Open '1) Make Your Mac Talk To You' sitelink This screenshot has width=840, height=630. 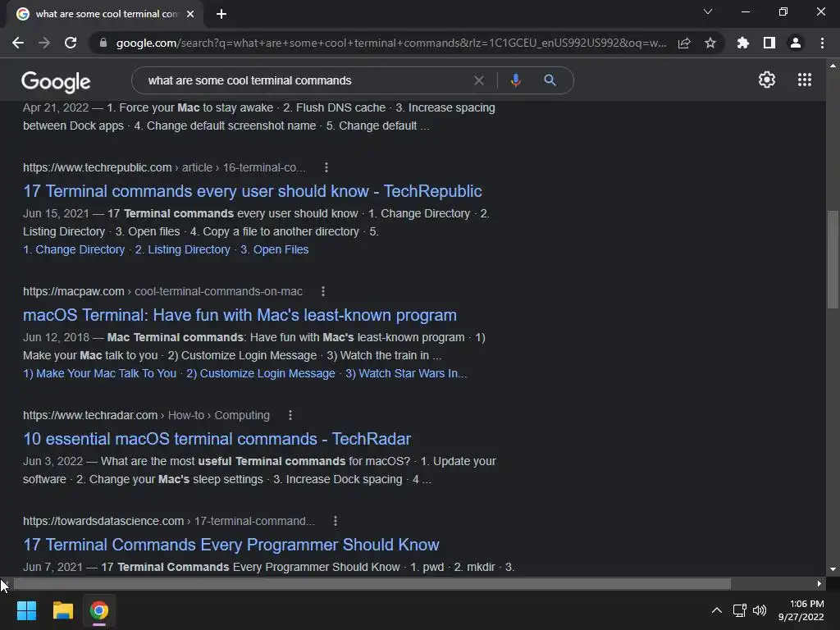click(99, 373)
